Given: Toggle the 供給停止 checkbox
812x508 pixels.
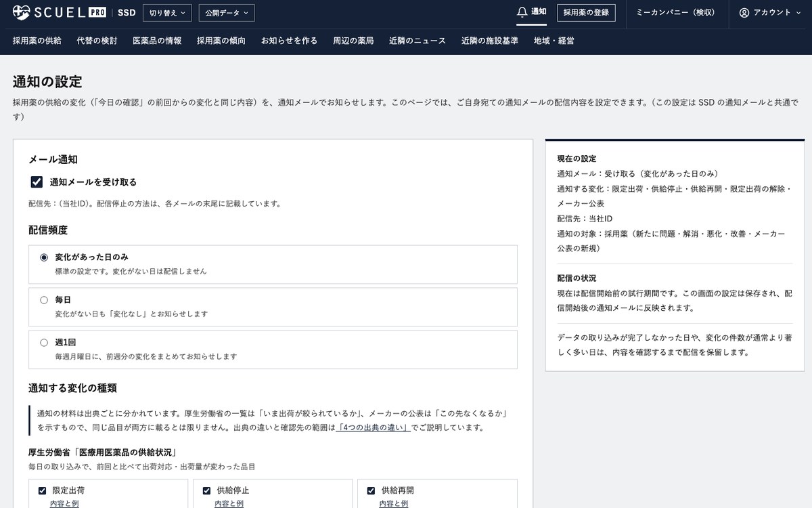Looking at the screenshot, I should [207, 490].
